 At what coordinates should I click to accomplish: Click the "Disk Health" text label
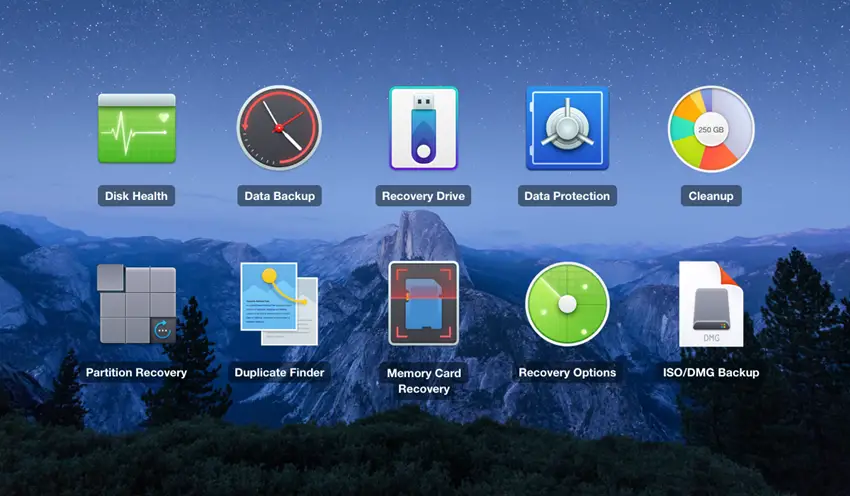(x=136, y=196)
